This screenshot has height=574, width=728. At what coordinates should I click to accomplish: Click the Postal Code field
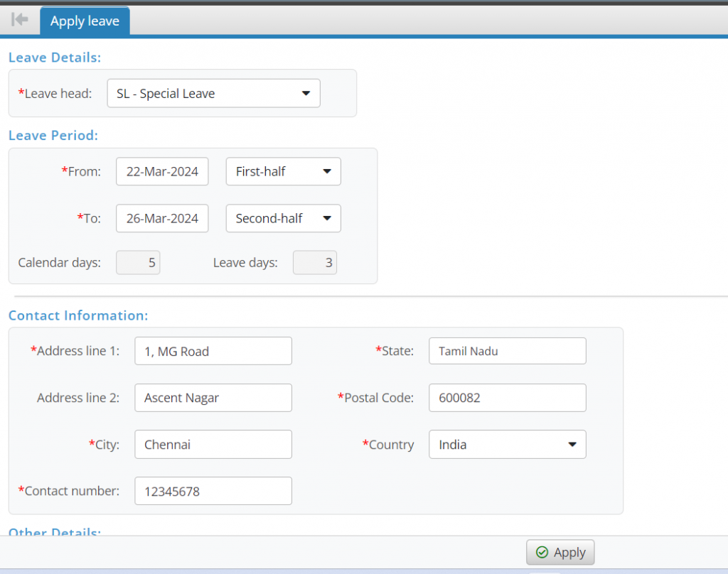508,398
